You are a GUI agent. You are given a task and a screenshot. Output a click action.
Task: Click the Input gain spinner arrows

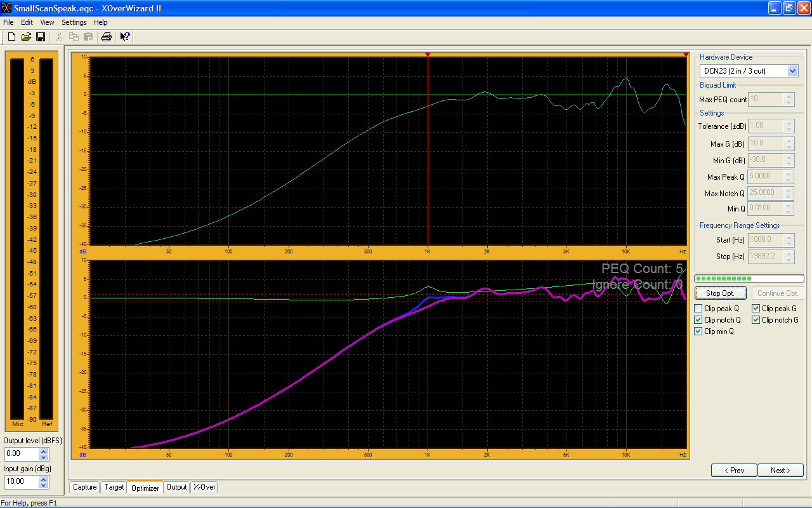44,481
